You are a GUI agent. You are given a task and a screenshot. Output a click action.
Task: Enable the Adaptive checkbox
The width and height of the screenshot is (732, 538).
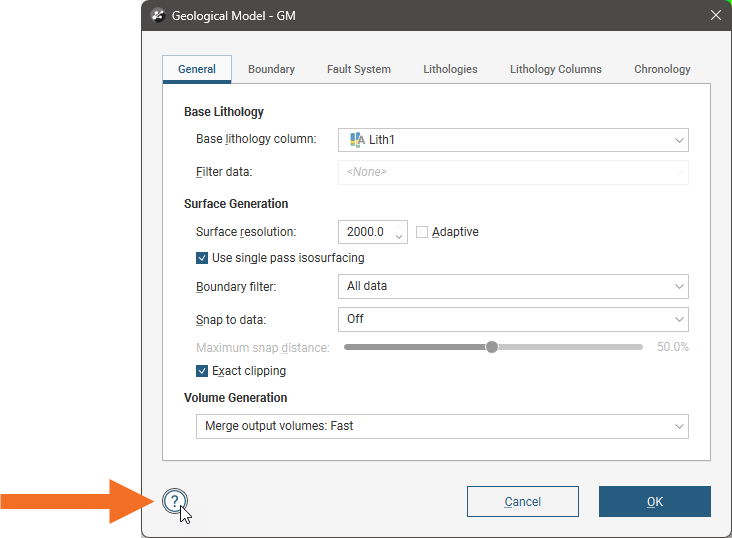pos(422,232)
